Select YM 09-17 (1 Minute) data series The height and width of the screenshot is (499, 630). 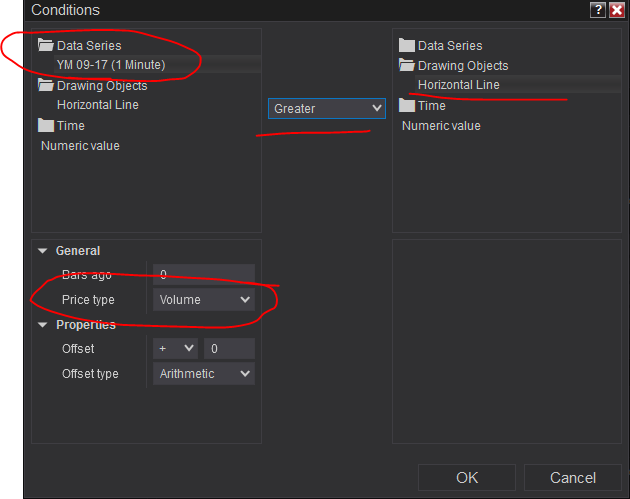click(111, 65)
